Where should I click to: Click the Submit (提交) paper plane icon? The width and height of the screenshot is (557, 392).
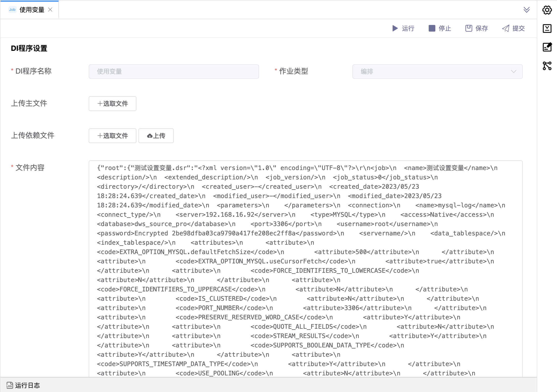pos(506,28)
